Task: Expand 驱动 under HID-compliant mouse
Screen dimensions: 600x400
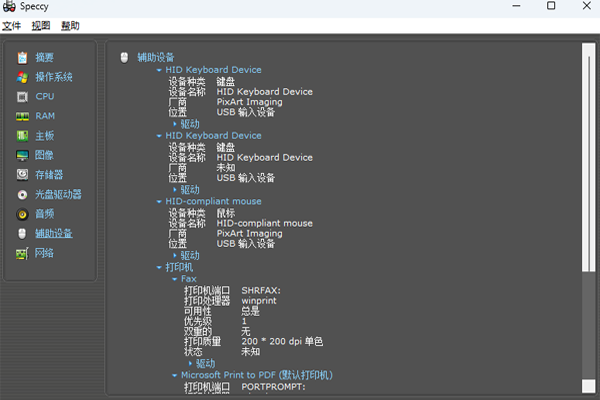Action: pyautogui.click(x=174, y=256)
